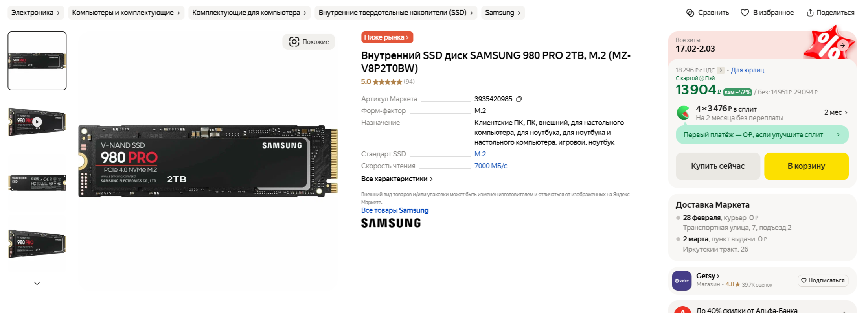Play the product video thumbnail
This screenshot has height=313, width=868.
(x=37, y=122)
